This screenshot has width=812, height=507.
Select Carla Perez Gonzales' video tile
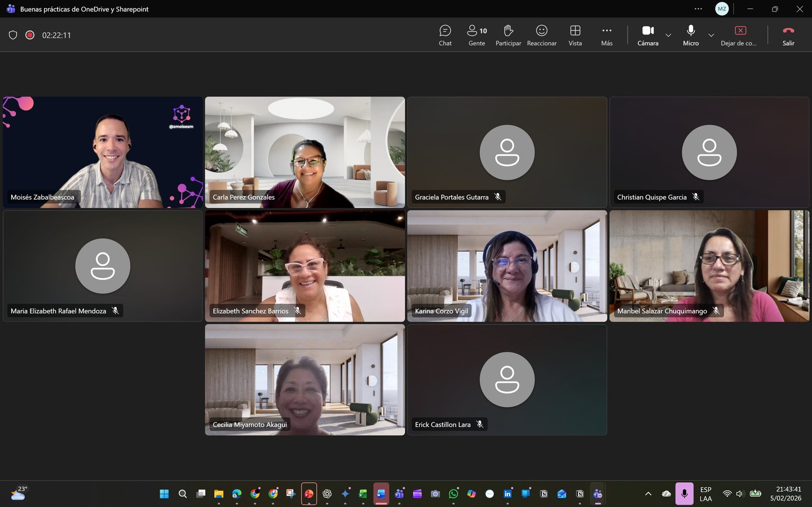[305, 152]
